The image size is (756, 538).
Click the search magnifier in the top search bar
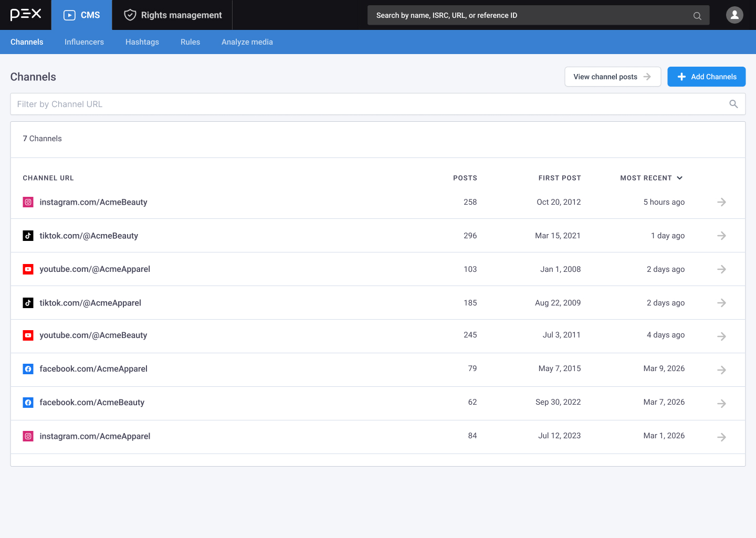pos(697,15)
